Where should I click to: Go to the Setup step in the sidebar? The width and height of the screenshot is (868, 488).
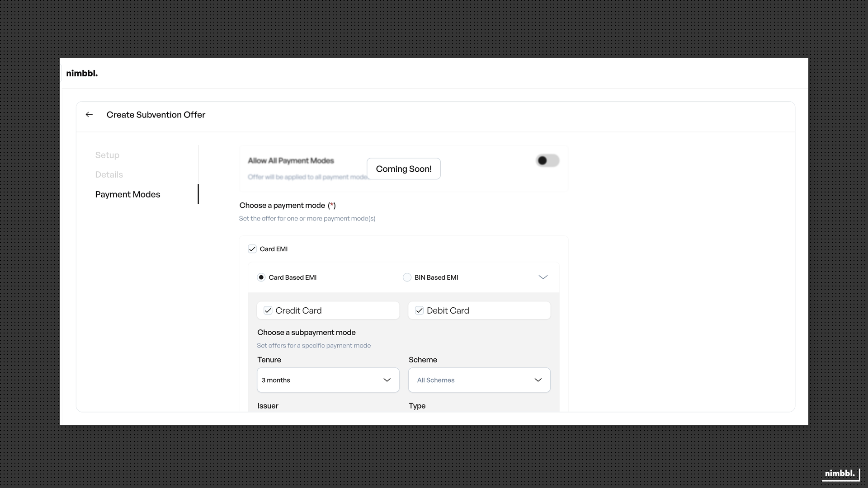pos(107,155)
